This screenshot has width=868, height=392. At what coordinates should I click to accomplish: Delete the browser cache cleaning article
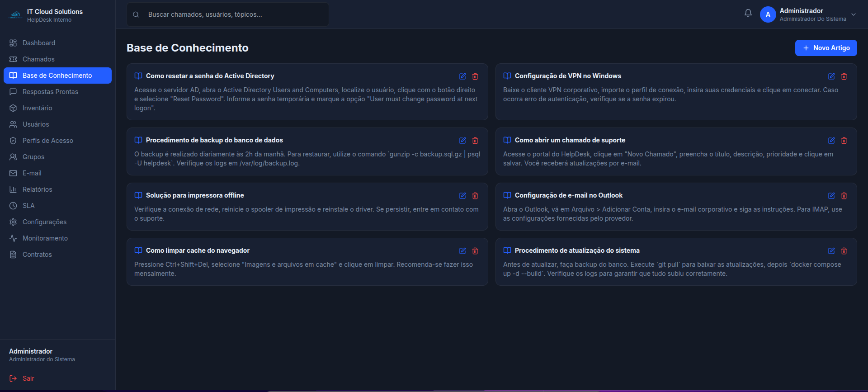pos(475,251)
